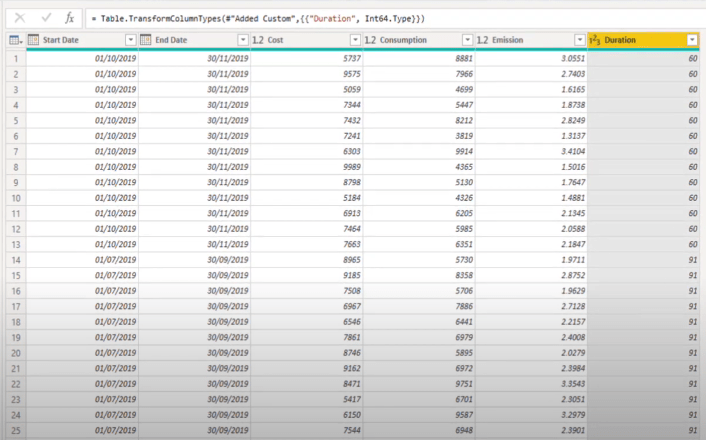This screenshot has width=706, height=440.
Task: Click the Cost cell 9989
Action: point(307,167)
